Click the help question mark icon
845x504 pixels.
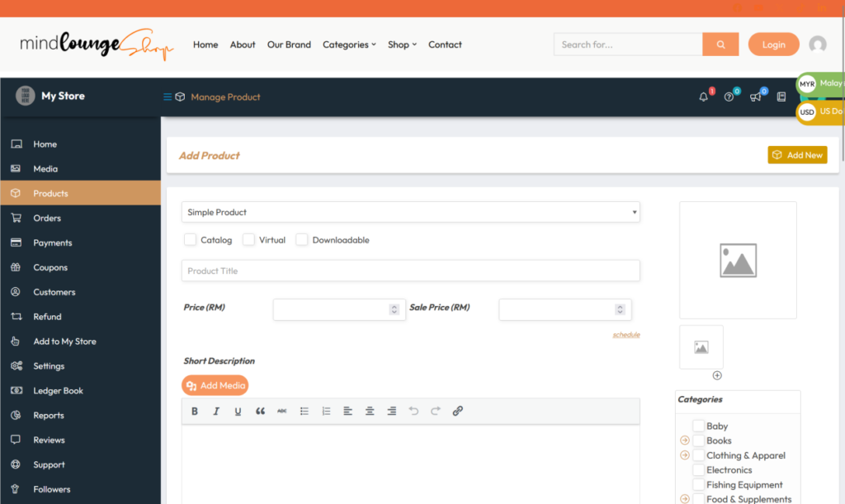(x=729, y=97)
